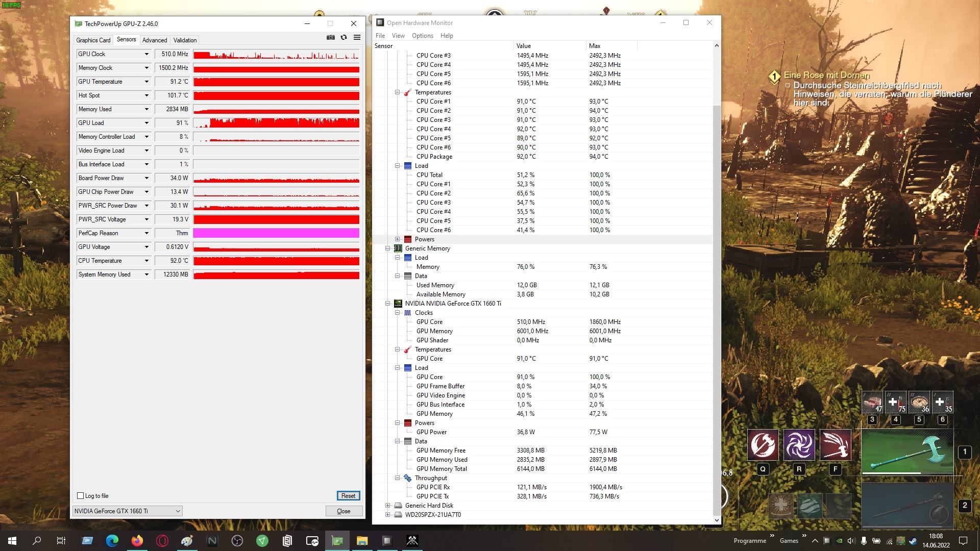980x551 pixels.
Task: Click Sensor column header
Action: click(x=443, y=46)
